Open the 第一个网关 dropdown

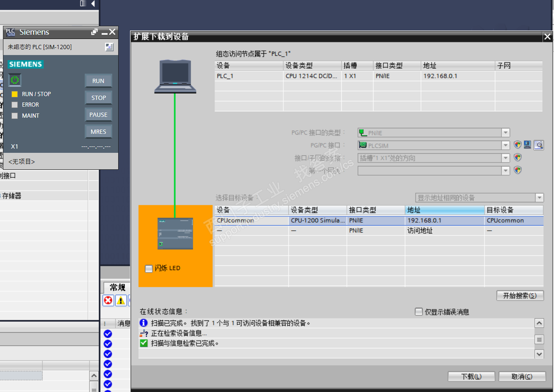click(505, 171)
